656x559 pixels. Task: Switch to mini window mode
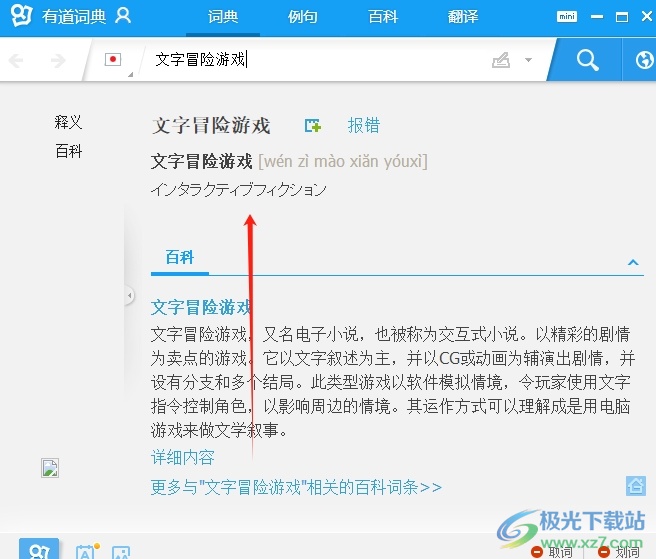pos(567,16)
